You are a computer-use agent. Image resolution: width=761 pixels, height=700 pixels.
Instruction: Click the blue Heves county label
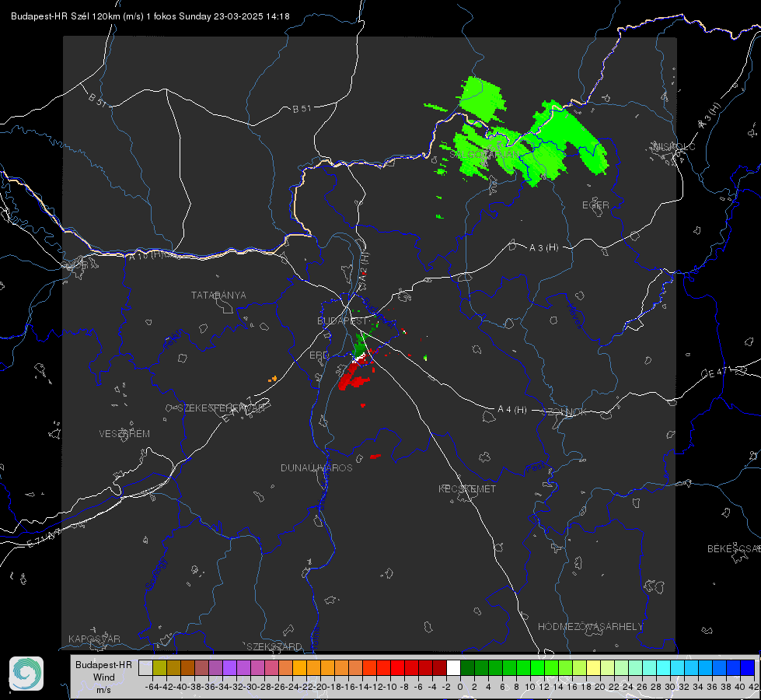point(574,316)
